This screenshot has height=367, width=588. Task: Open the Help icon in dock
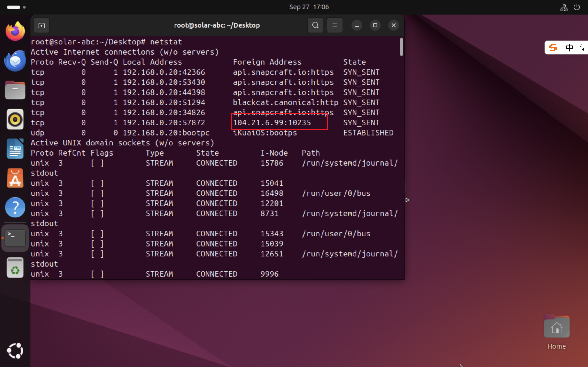pos(15,208)
